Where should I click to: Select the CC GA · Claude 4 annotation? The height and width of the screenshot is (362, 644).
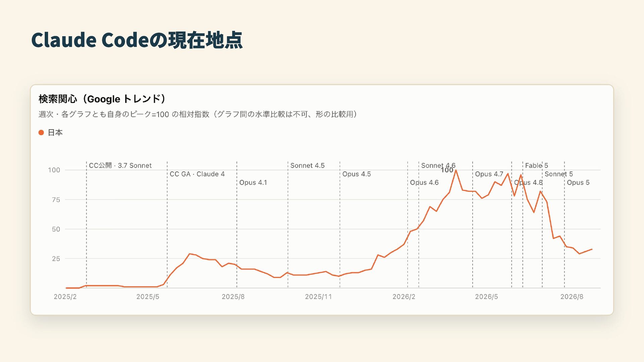(197, 174)
